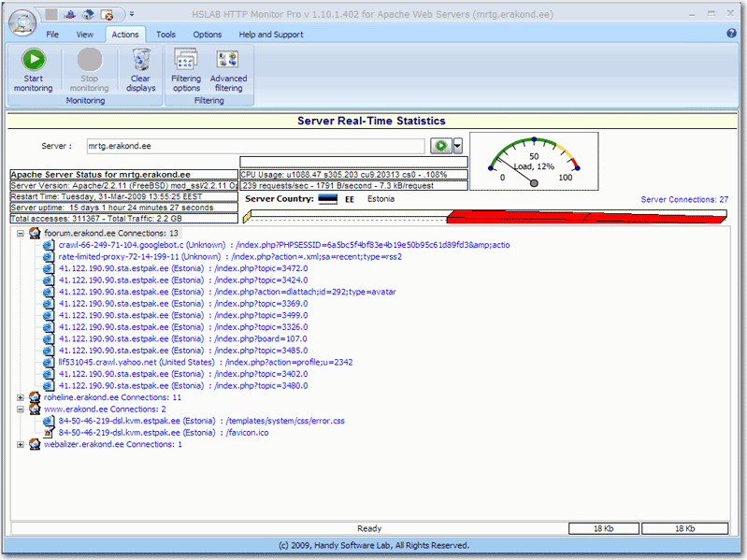Click the topic=3480.0 connection row icon

(48, 386)
